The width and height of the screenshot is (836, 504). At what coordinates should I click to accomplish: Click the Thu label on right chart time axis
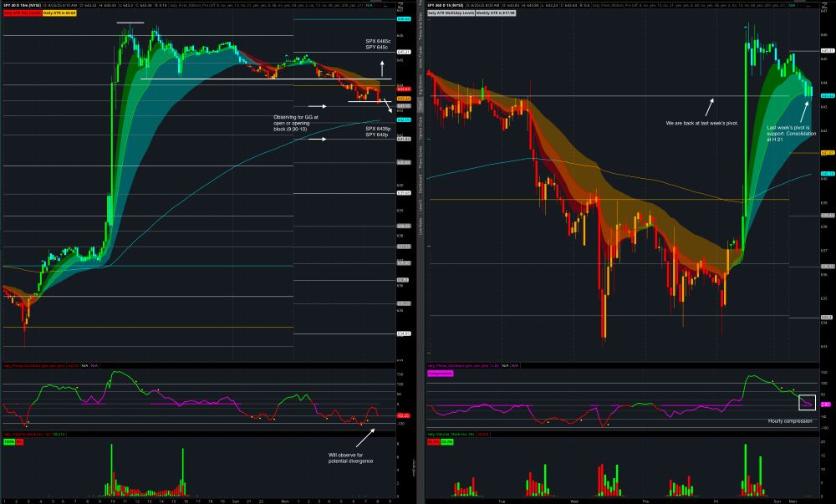[645, 501]
